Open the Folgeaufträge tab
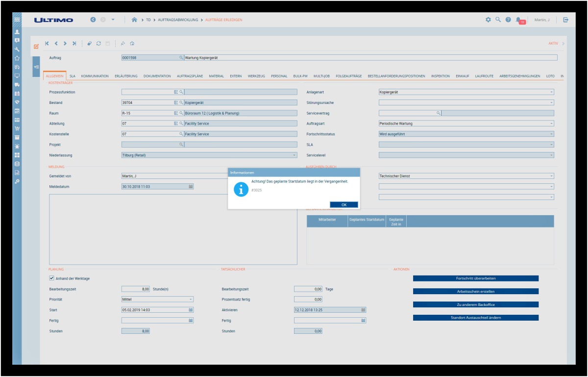The width and height of the screenshot is (588, 377). coord(349,76)
